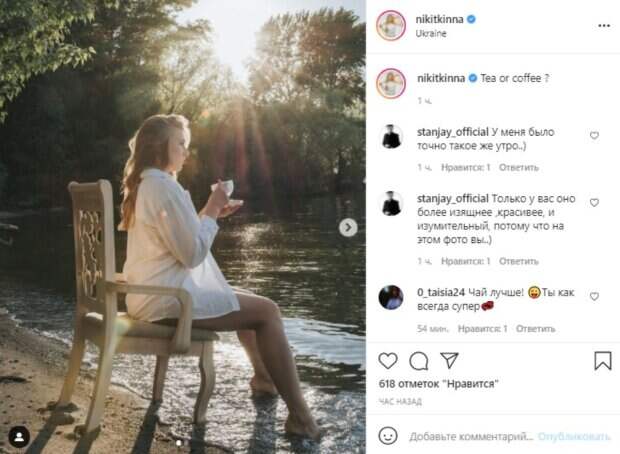The width and height of the screenshot is (620, 454).
Task: Click the add comment text field
Action: coord(470,437)
